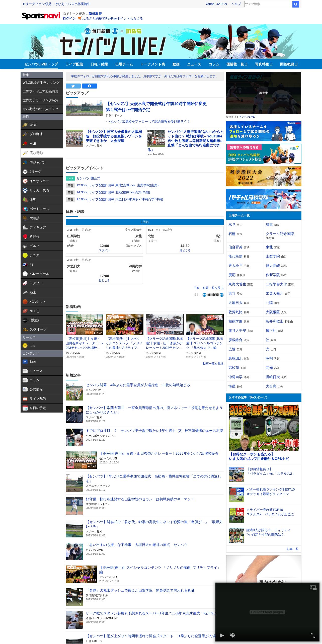Screen dimensions: 322x644
Task: Open toto service icon
Action: [25, 346]
